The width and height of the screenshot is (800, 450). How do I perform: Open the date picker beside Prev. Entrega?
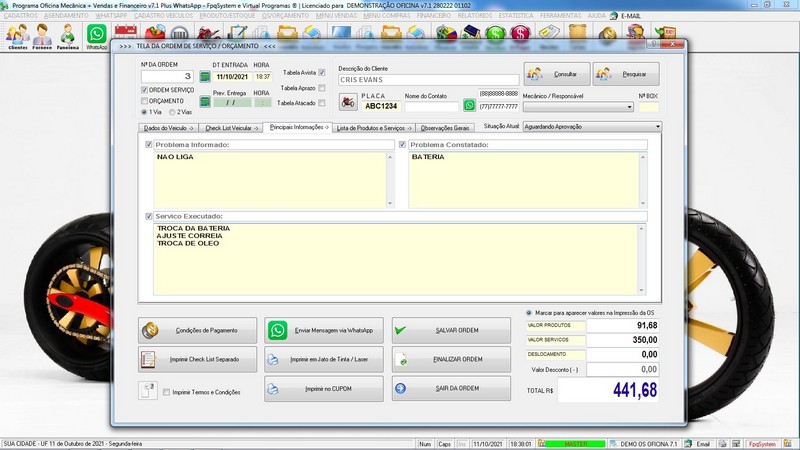pyautogui.click(x=205, y=102)
